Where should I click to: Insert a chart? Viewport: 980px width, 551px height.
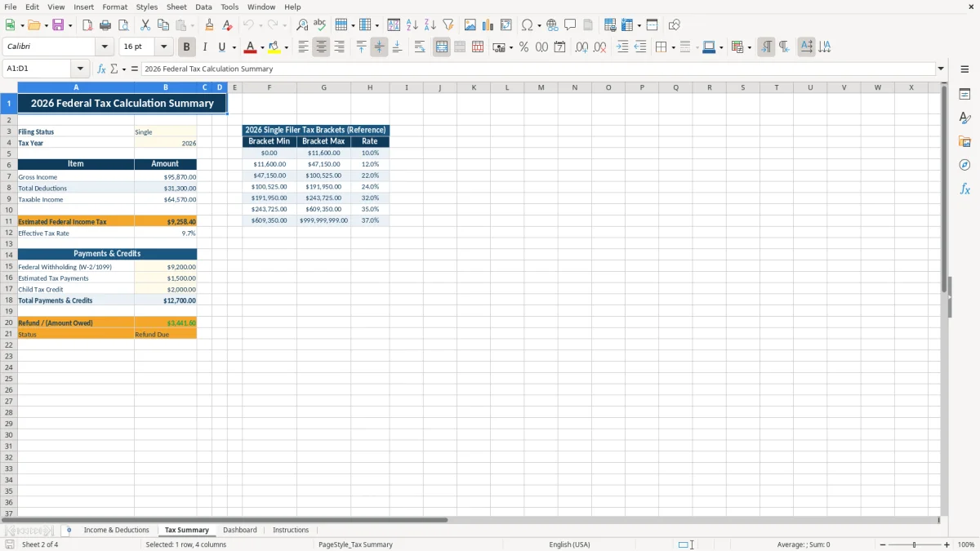[x=488, y=25]
